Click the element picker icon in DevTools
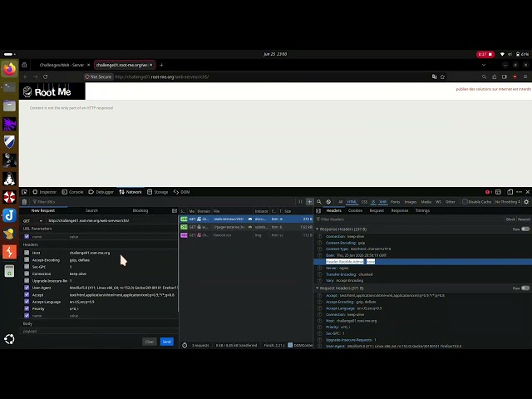This screenshot has height=399, width=532. (x=24, y=192)
